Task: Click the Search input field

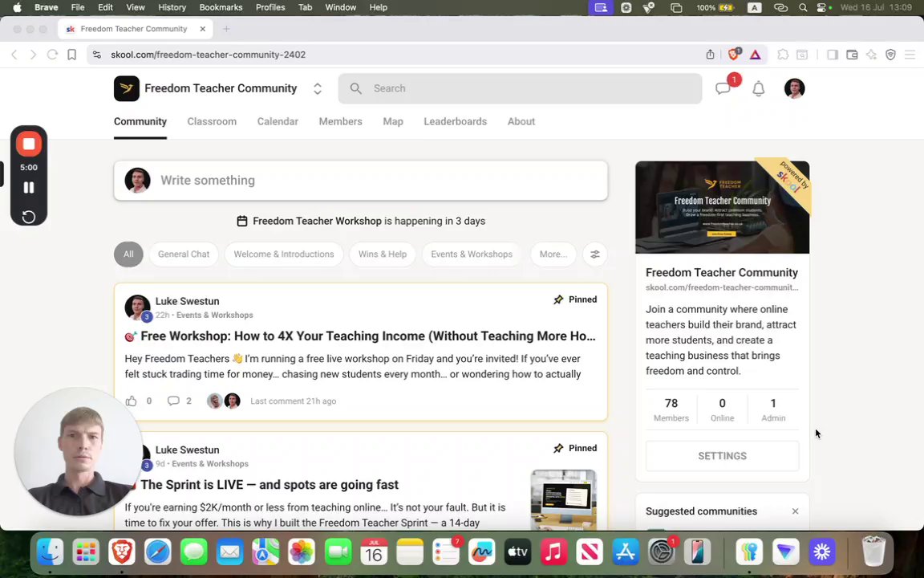Action: click(x=520, y=88)
